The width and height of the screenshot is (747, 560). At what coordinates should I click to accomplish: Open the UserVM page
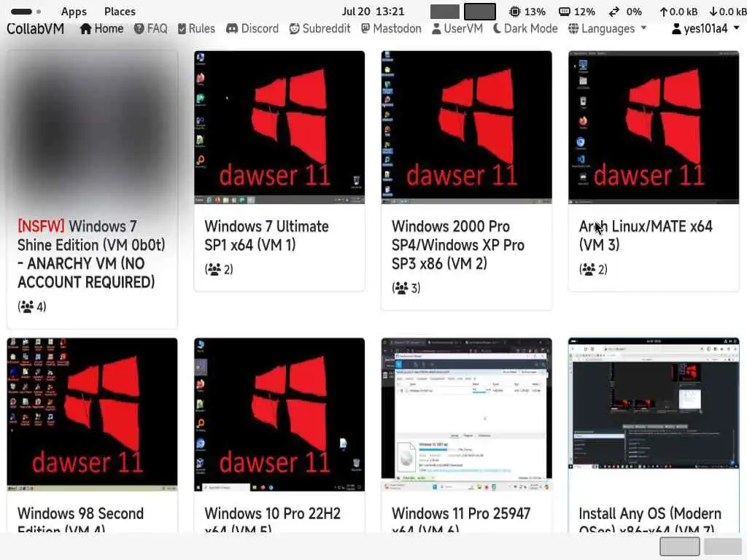457,28
